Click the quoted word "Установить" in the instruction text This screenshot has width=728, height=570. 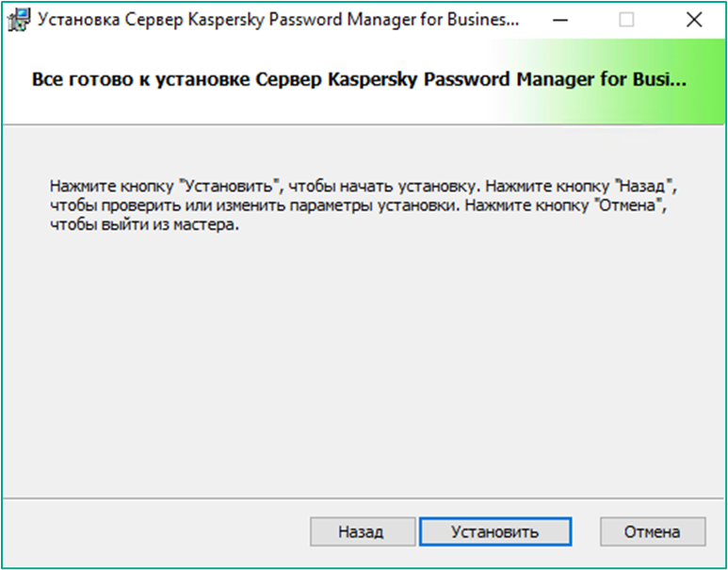(x=230, y=186)
